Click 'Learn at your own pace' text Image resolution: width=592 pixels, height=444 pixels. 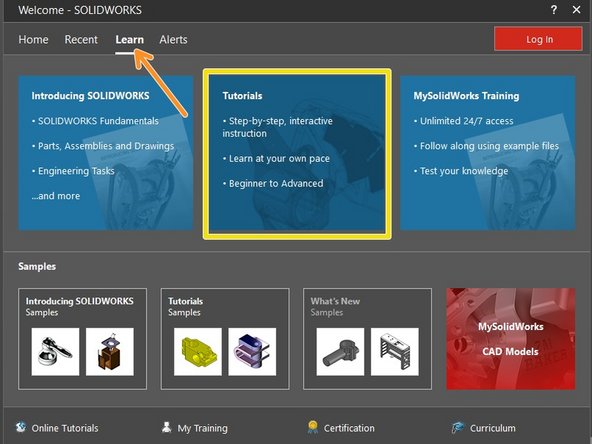pyautogui.click(x=279, y=159)
